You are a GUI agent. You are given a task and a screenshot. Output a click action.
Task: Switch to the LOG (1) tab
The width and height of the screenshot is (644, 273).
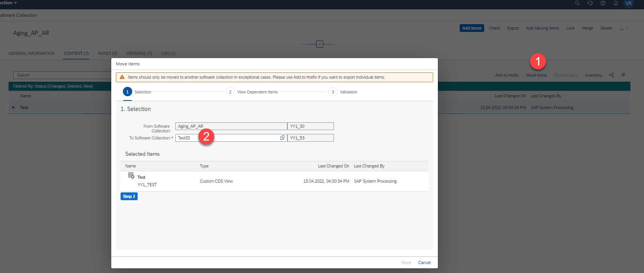pos(168,53)
